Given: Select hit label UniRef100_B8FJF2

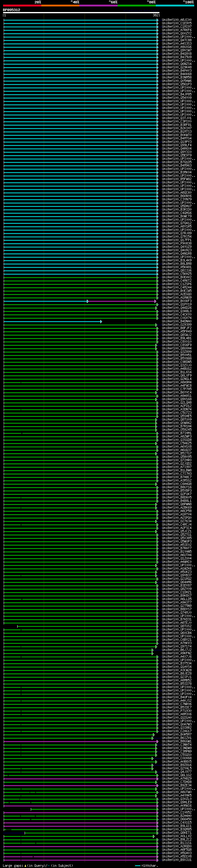Looking at the screenshot, I should point(176,328).
